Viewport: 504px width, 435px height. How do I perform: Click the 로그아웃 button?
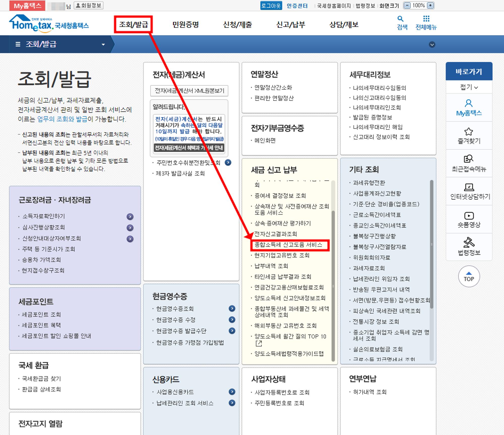(271, 6)
